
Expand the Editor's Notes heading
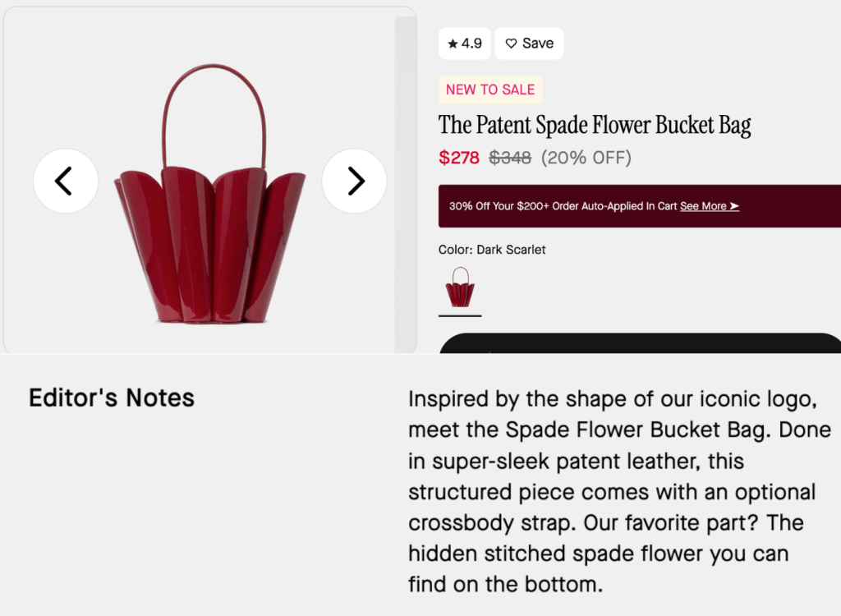click(112, 398)
